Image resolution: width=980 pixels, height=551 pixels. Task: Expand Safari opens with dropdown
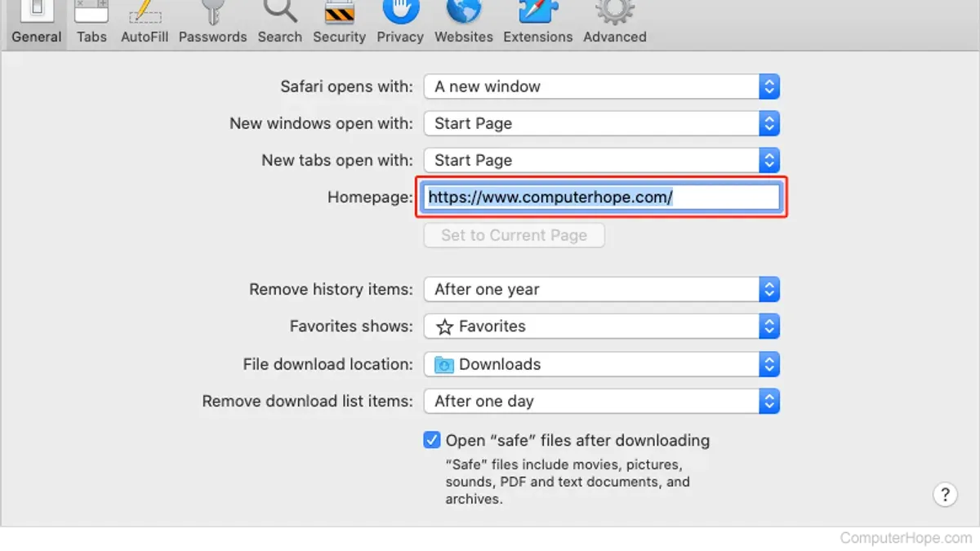(602, 87)
